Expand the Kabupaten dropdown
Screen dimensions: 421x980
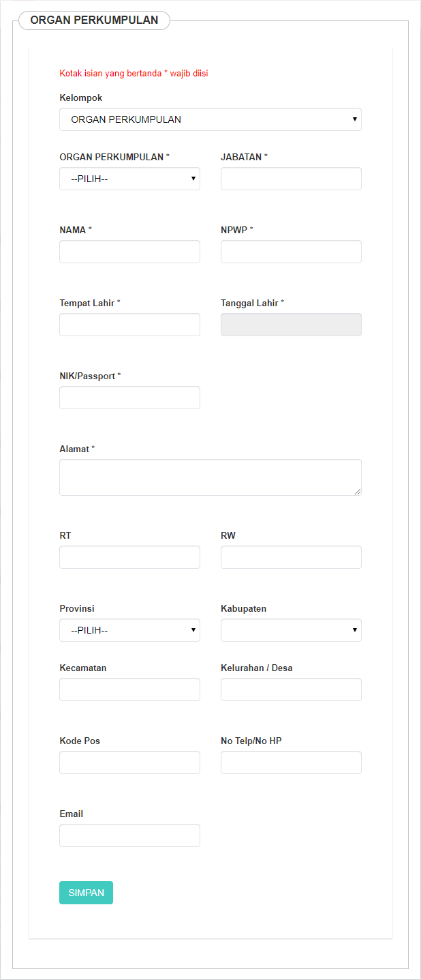pos(291,630)
